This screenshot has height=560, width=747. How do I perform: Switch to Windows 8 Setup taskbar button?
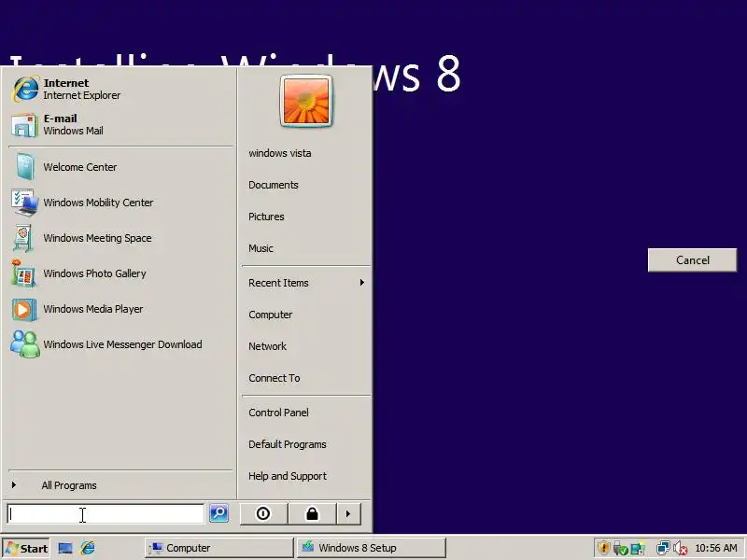pos(372,548)
